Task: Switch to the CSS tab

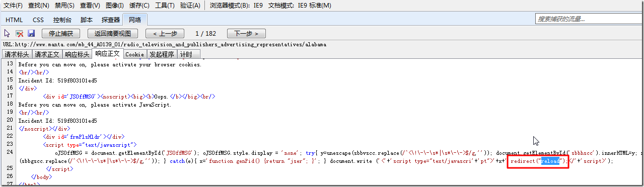Action: (38, 20)
